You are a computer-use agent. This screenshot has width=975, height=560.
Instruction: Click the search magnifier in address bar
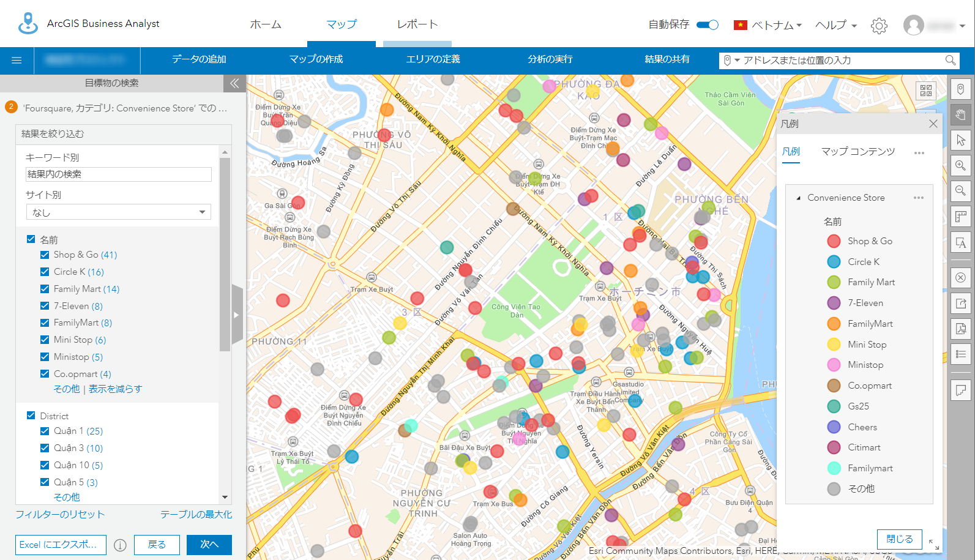pos(951,60)
